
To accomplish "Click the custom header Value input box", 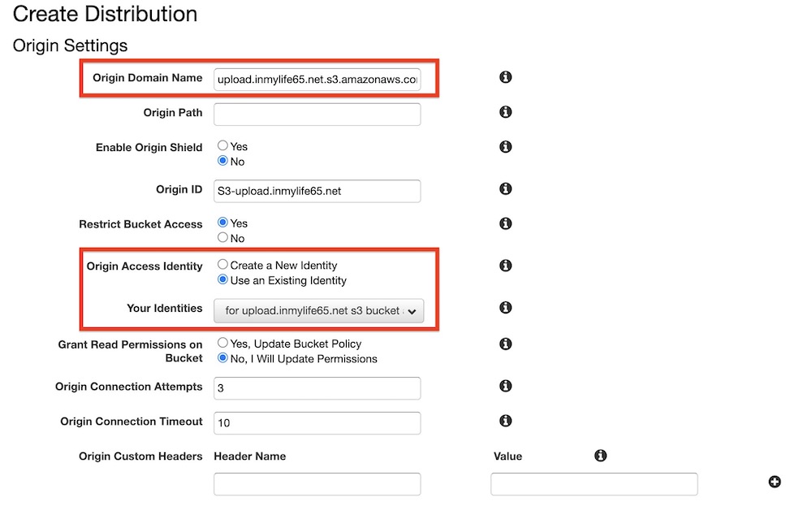I will [x=594, y=484].
